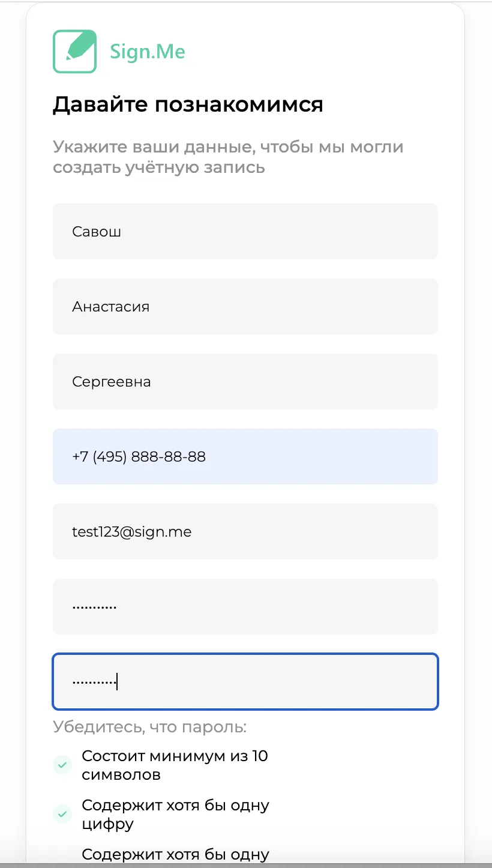This screenshot has height=868, width=492.
Task: Click the Sign.Me green pencil logo icon
Action: (75, 52)
